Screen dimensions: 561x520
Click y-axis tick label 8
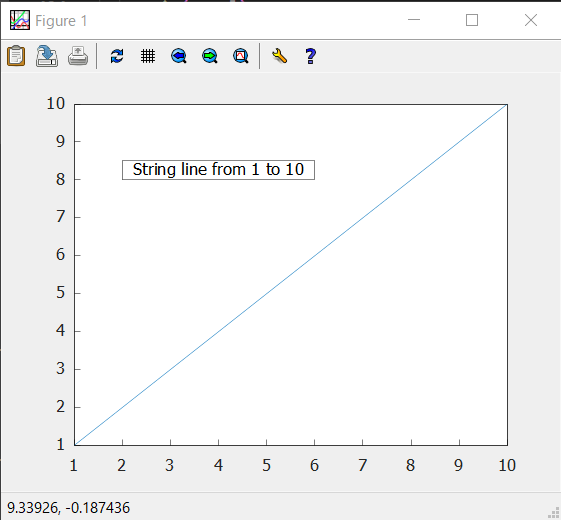(60, 179)
